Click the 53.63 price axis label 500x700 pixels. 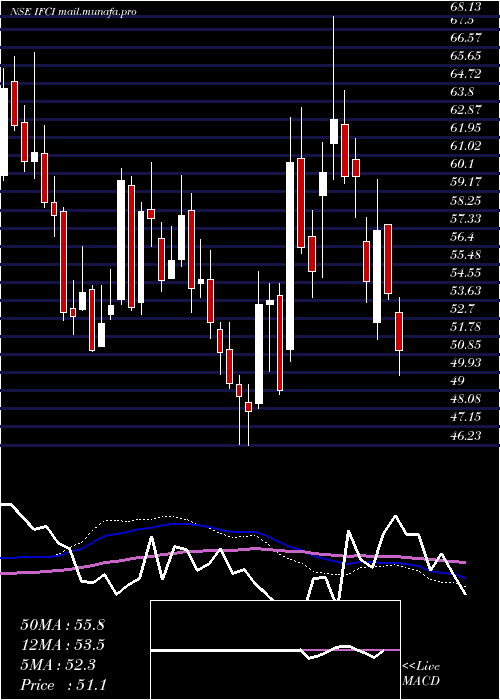pos(466,291)
